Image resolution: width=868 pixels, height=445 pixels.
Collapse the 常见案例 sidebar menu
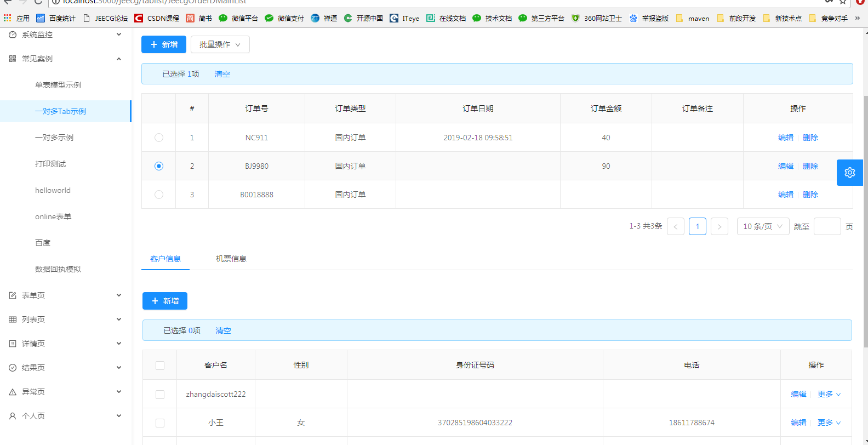click(66, 59)
